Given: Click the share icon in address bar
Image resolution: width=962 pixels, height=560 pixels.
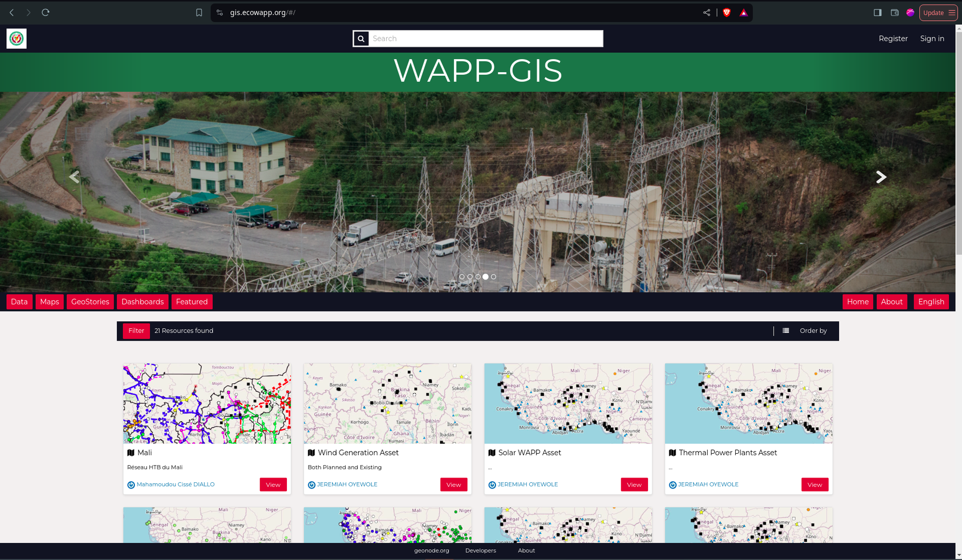Looking at the screenshot, I should pos(707,12).
